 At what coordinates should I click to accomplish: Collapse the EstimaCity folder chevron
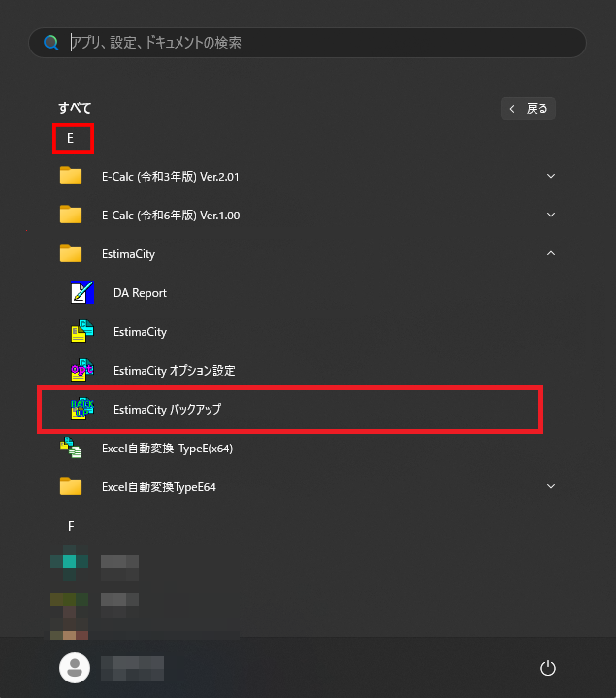pyautogui.click(x=551, y=253)
